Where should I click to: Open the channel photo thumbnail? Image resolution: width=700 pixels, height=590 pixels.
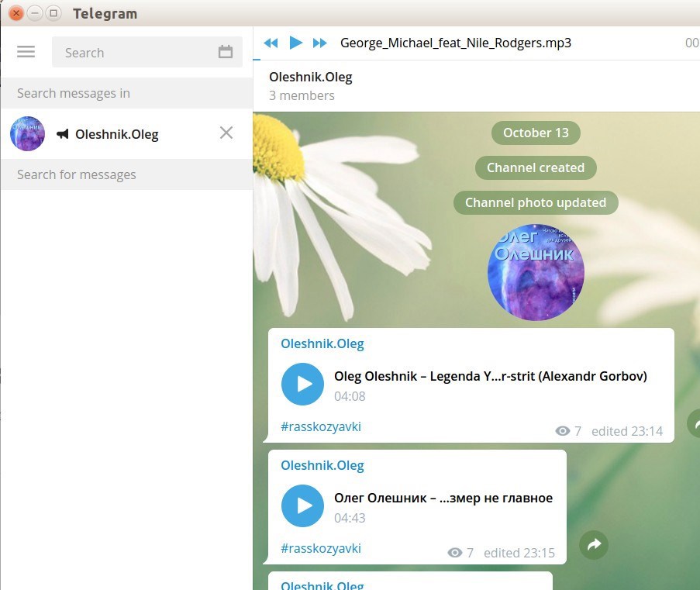pos(536,272)
